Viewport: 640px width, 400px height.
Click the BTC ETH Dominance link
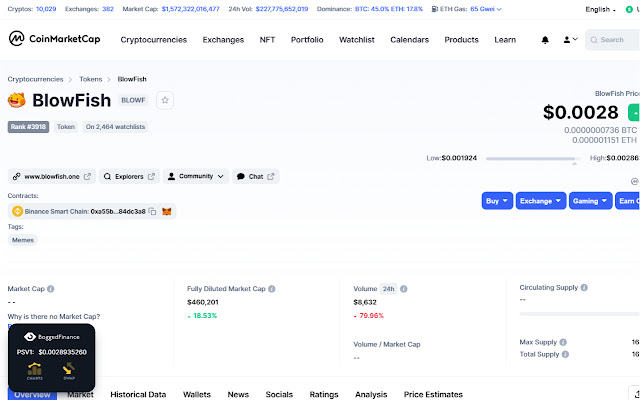389,9
